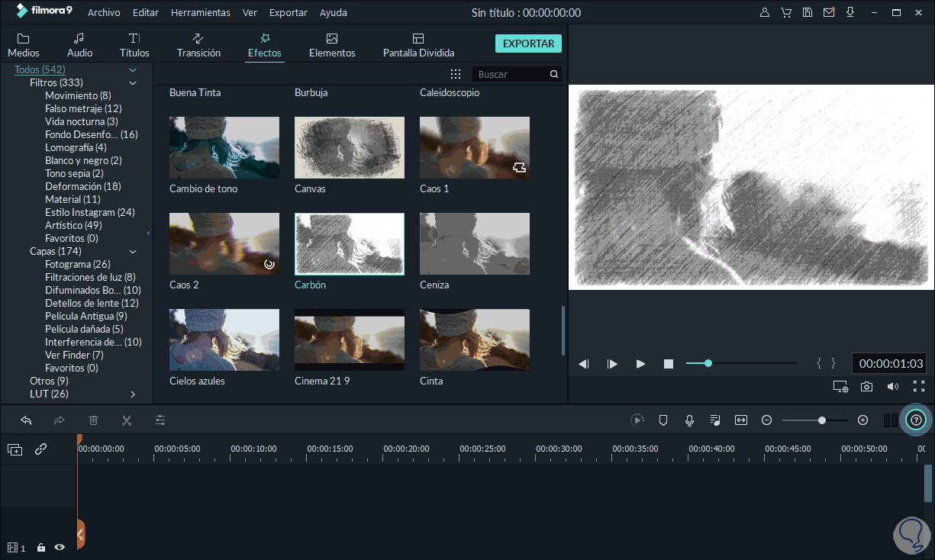Screen dimensions: 935x560
Task: Open the Herramientas menu
Action: [200, 12]
